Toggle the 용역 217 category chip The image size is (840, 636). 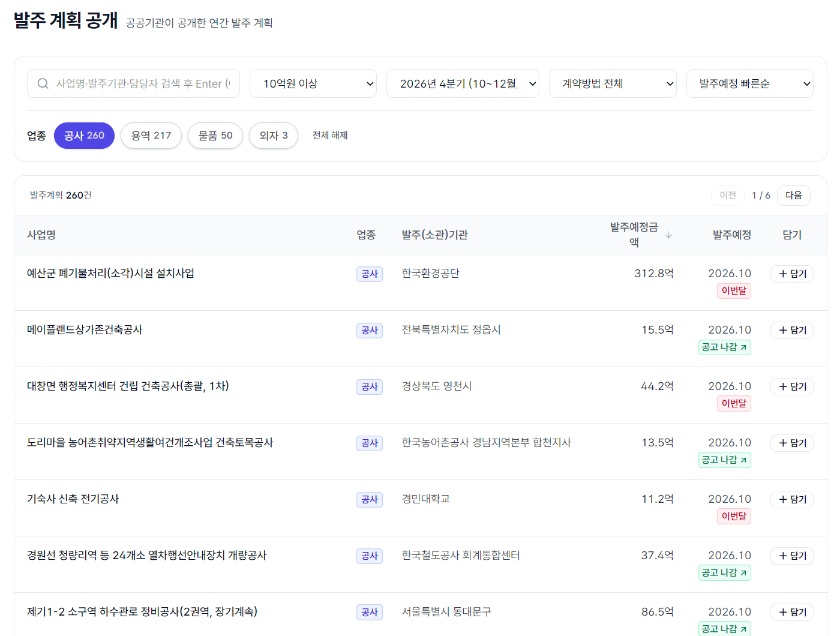pyautogui.click(x=151, y=136)
